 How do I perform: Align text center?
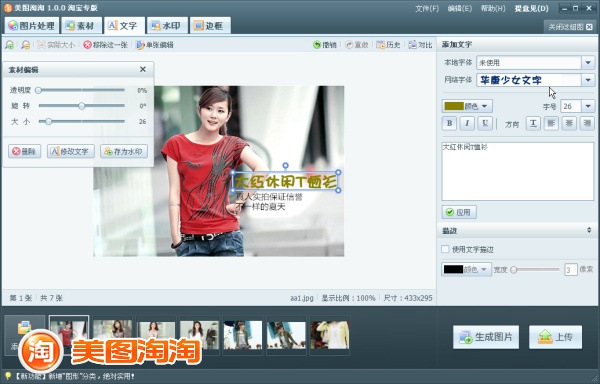569,123
